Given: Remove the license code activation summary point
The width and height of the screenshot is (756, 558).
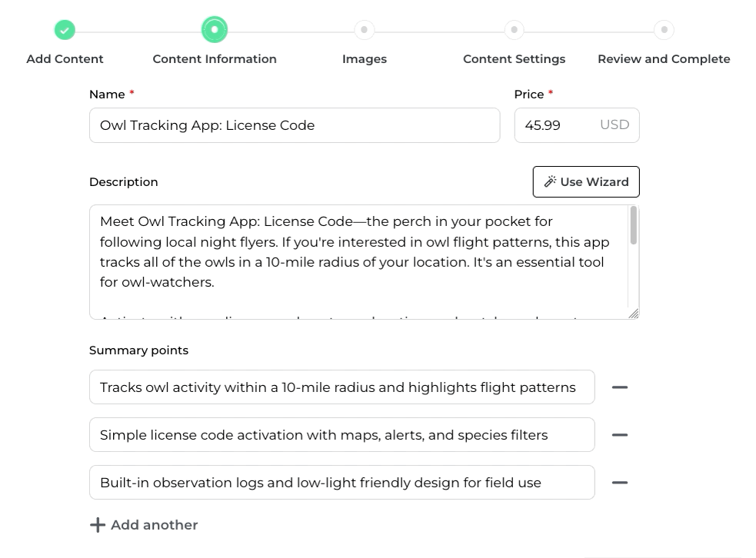Looking at the screenshot, I should (619, 435).
